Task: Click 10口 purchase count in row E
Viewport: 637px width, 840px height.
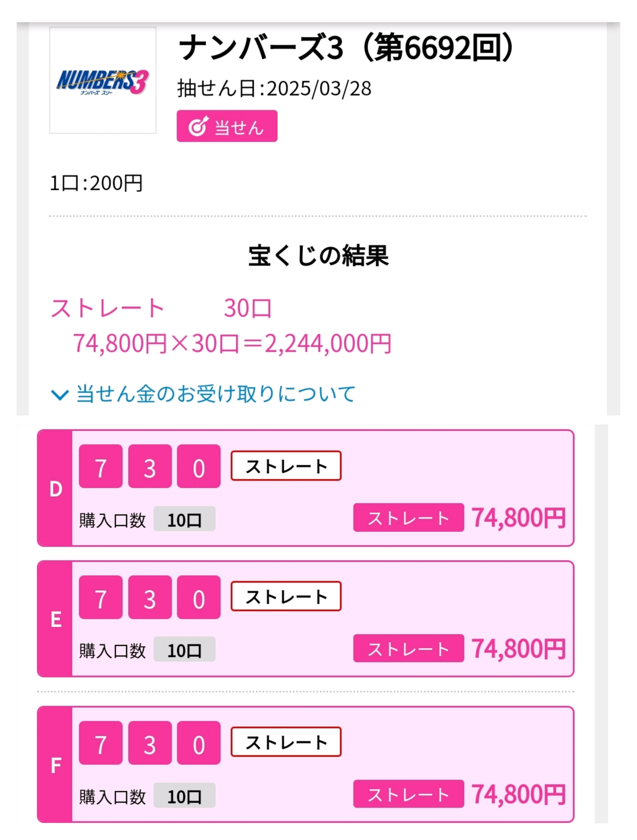Action: point(184,649)
